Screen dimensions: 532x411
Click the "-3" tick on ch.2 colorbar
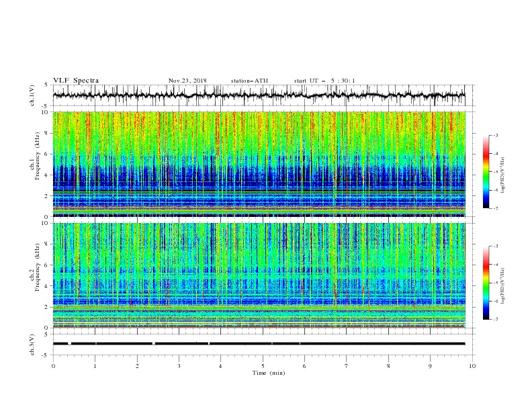click(495, 246)
